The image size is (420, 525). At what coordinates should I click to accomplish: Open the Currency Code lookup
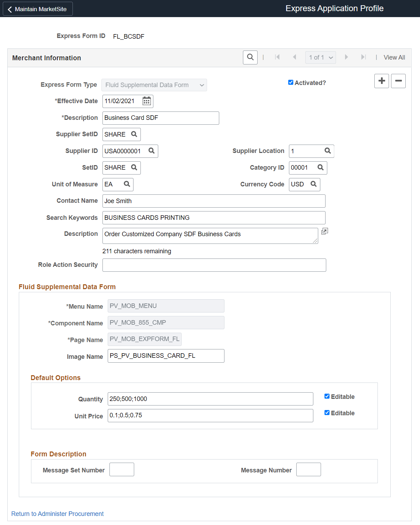(314, 184)
